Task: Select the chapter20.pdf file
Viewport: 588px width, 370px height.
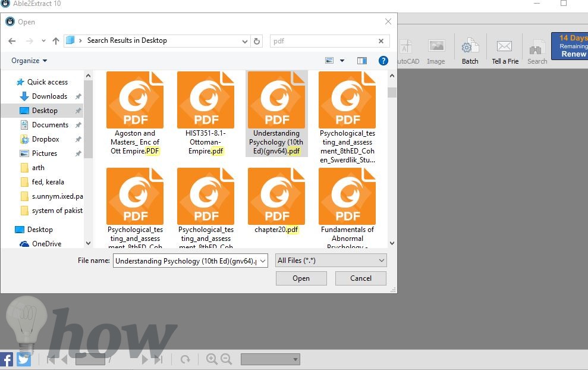Action: (x=276, y=201)
